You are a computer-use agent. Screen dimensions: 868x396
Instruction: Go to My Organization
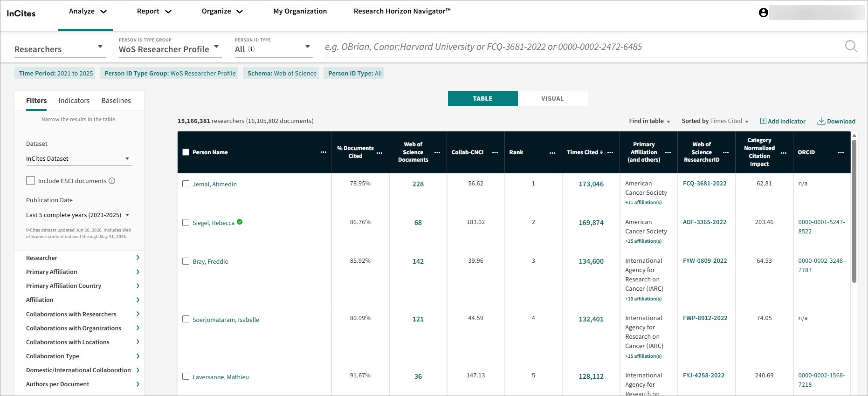300,11
